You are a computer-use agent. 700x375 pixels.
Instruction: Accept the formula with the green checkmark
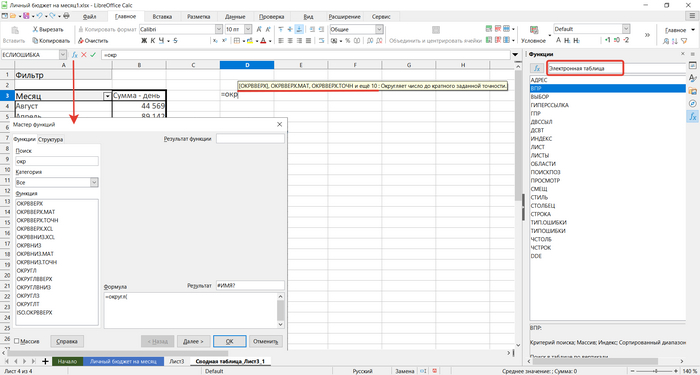coord(93,54)
